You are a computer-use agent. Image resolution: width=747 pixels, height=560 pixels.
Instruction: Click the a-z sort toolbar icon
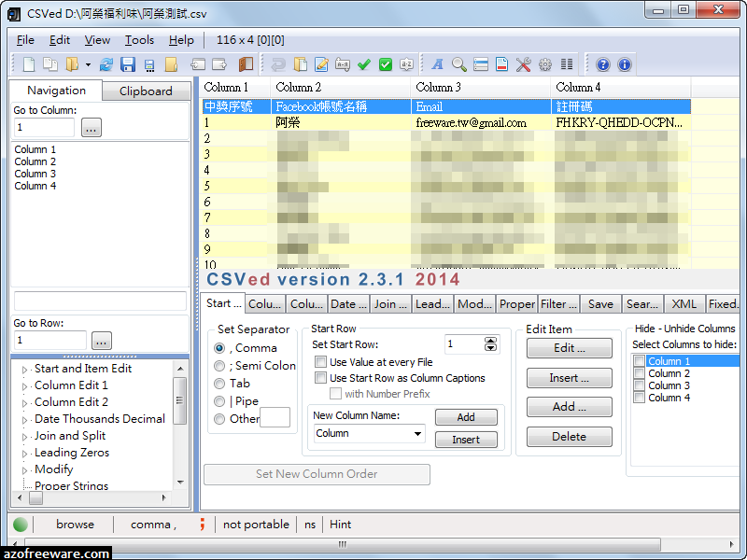click(x=406, y=64)
